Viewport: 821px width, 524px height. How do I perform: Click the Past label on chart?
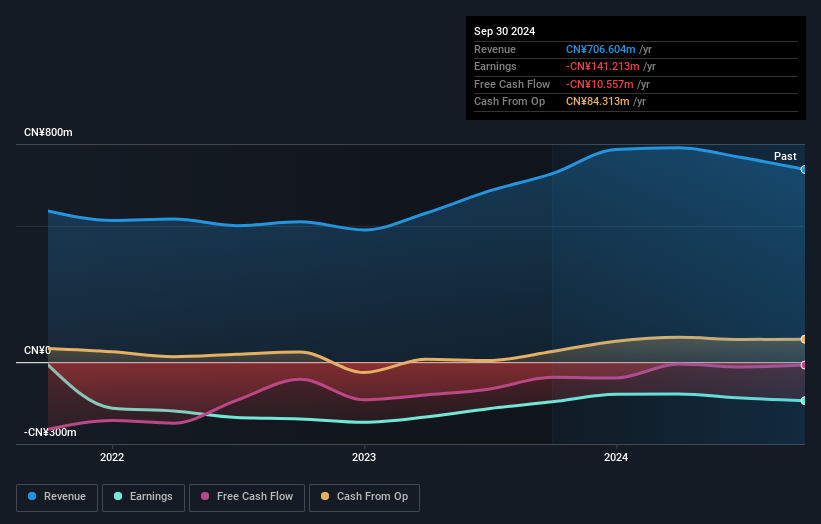[785, 156]
